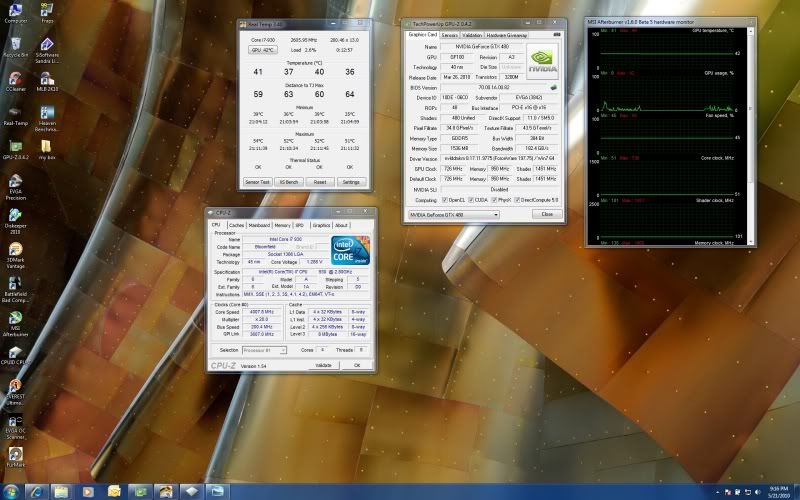Select the Graphics Card tab in GPU-Z

tap(422, 35)
